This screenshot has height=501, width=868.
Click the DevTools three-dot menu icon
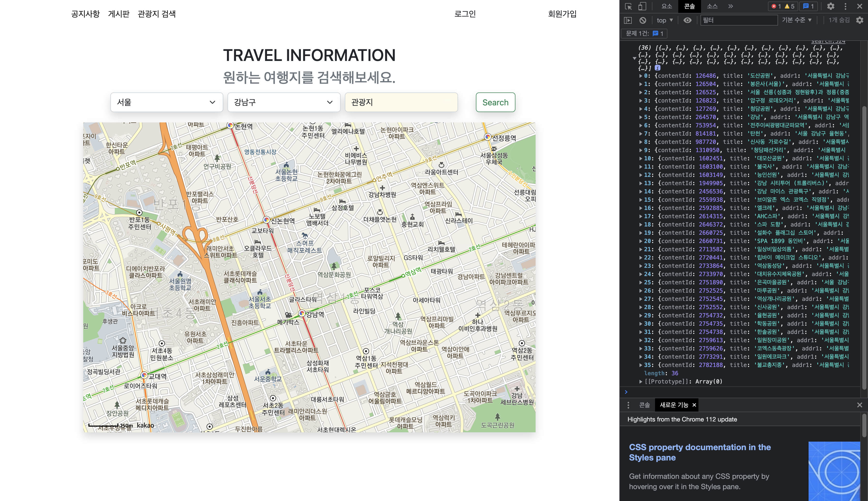[845, 6]
